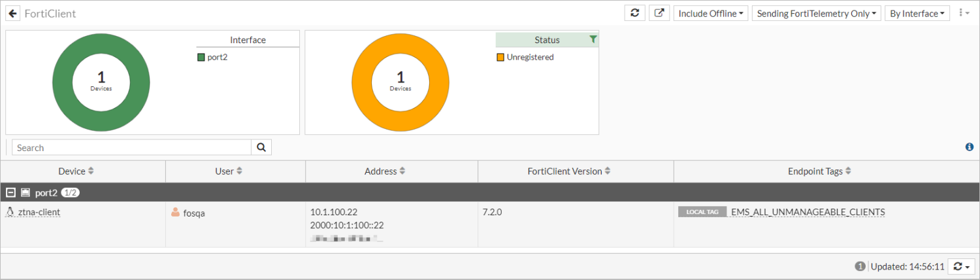Click the Status filter funnel icon
Image resolution: width=980 pixels, height=280 pixels.
pos(593,39)
